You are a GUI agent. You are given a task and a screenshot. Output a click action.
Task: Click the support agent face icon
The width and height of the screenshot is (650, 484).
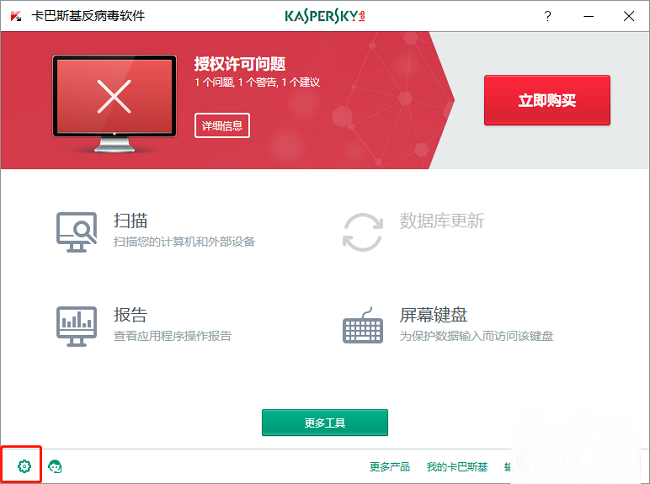(x=55, y=466)
